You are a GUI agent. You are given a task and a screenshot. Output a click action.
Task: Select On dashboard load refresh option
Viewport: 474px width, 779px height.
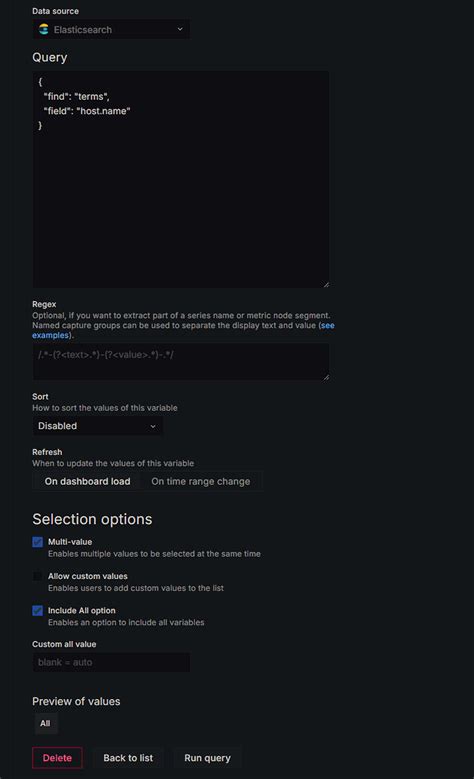87,481
